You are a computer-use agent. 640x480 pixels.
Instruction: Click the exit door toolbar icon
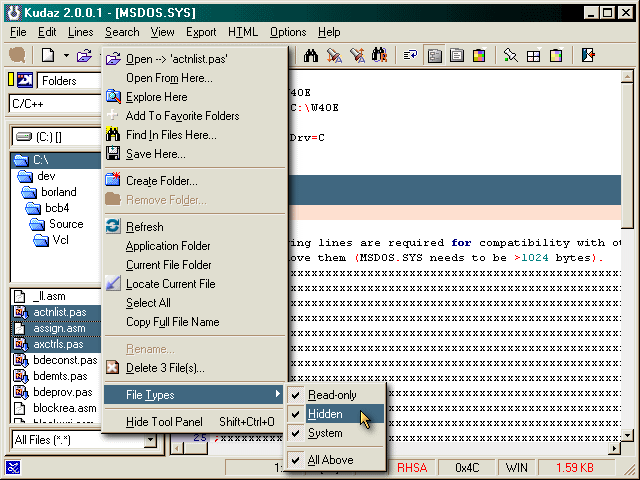click(x=588, y=55)
